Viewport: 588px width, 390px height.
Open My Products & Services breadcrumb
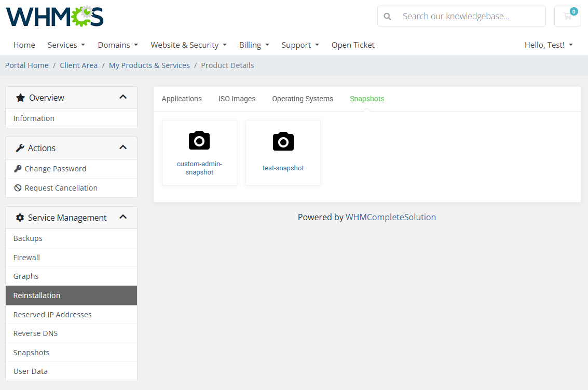pos(149,65)
